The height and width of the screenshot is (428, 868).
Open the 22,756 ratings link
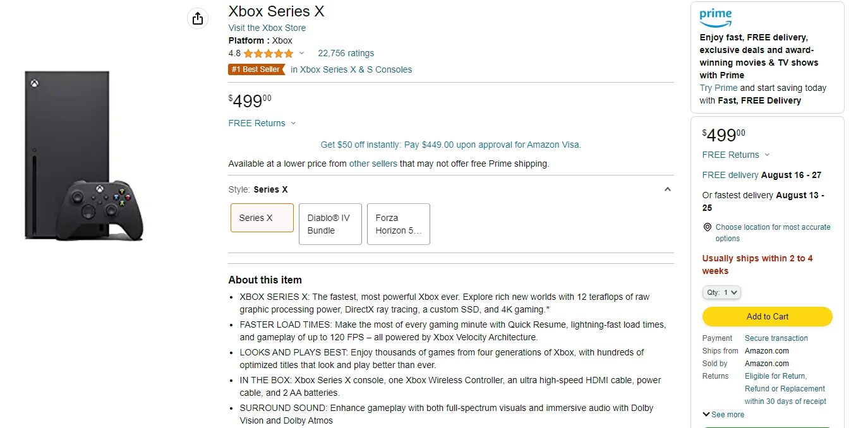[x=346, y=53]
